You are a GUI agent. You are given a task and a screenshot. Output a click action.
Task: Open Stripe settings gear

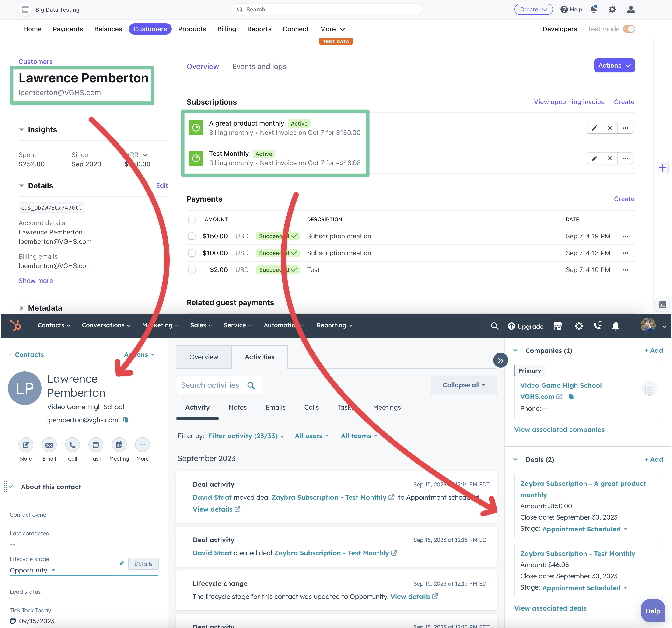[612, 10]
